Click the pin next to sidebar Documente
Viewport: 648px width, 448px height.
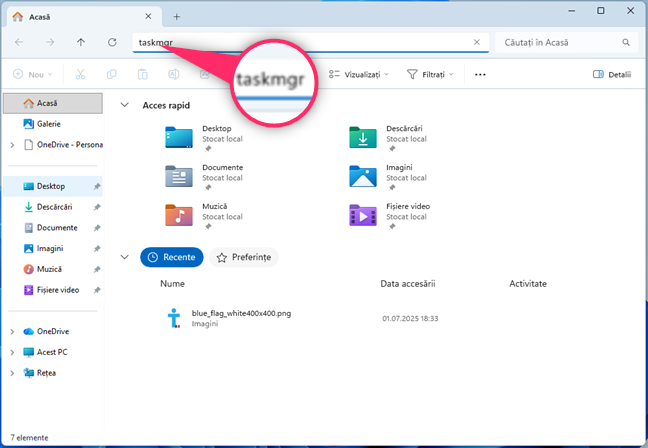click(97, 228)
